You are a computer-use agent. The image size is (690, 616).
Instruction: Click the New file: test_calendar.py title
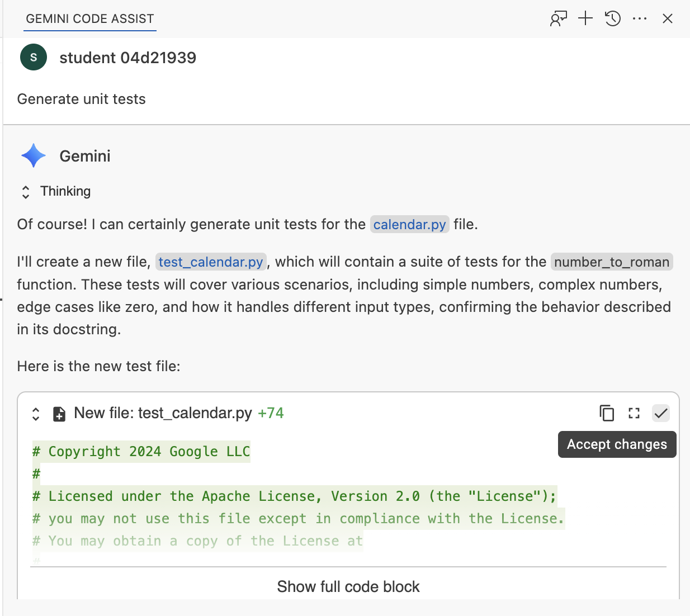[163, 413]
